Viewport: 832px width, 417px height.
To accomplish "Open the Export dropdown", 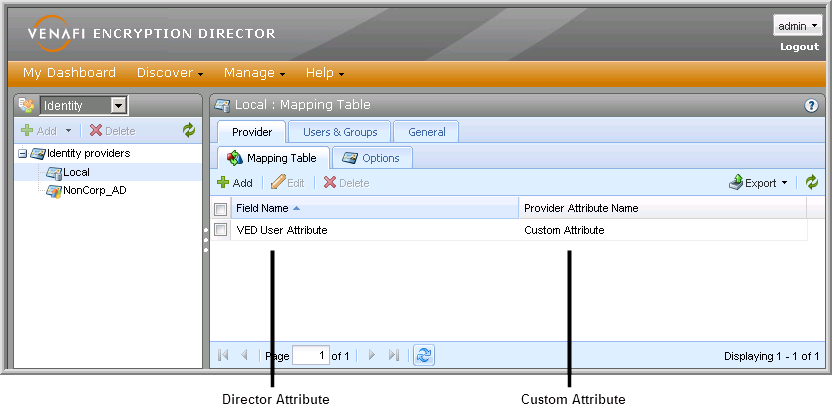I will pos(759,183).
